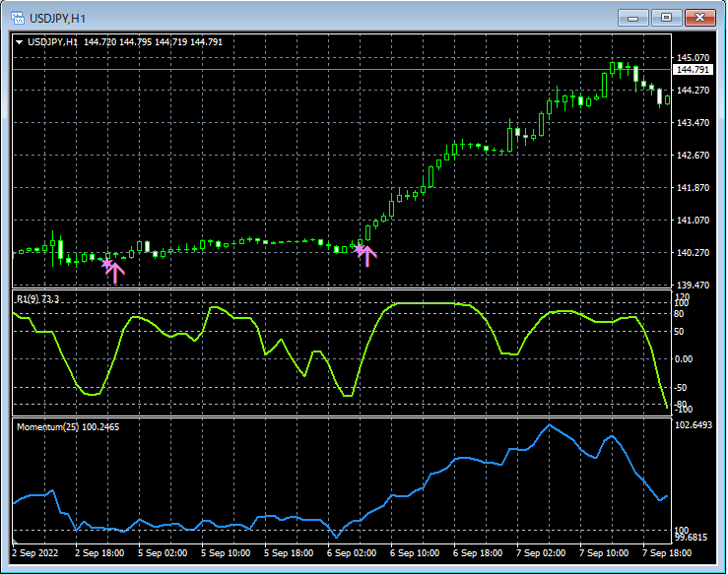This screenshot has height=574, width=728.
Task: Maximize the USDJPY,H1 chart window
Action: pos(667,18)
